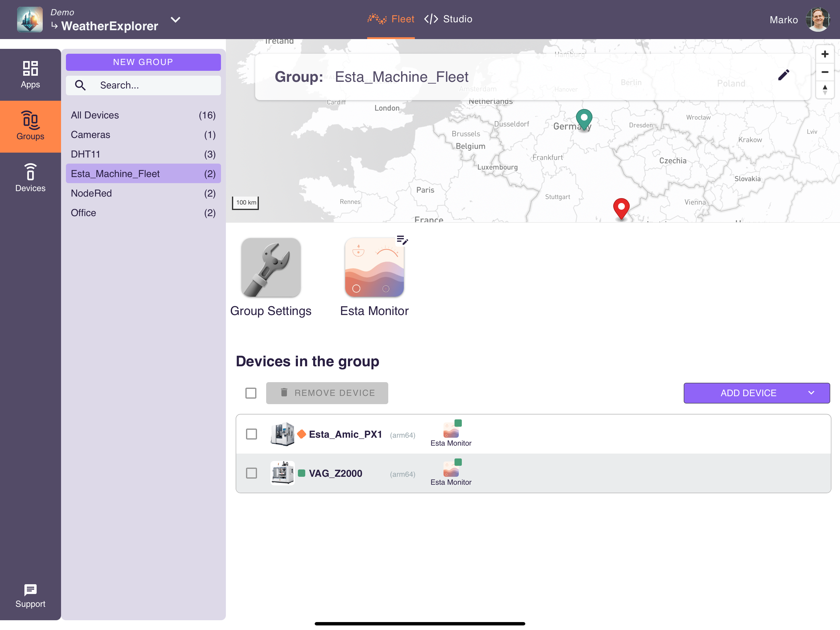The height and width of the screenshot is (630, 840).
Task: Expand the WeatherExplorer project dropdown chevron
Action: tap(176, 19)
